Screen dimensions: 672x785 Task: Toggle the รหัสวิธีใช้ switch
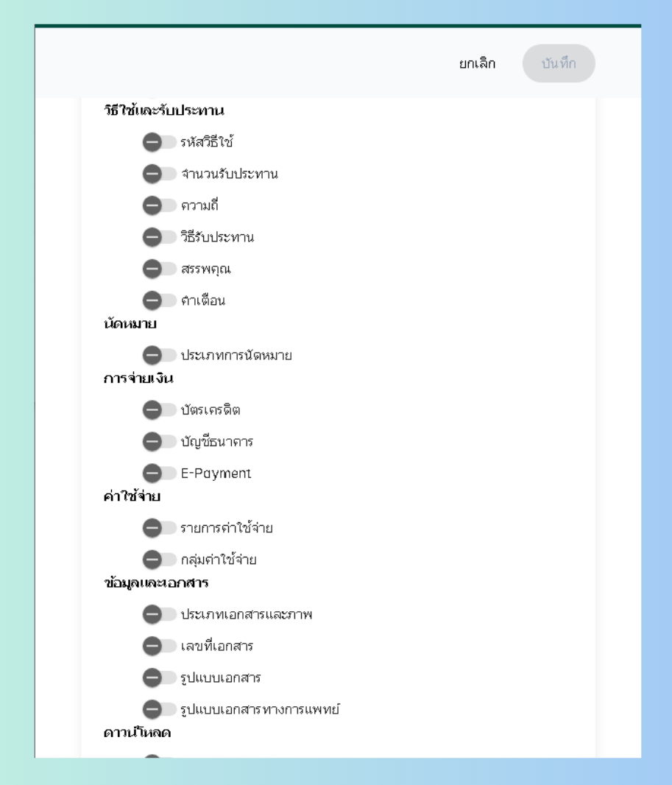pyautogui.click(x=160, y=142)
